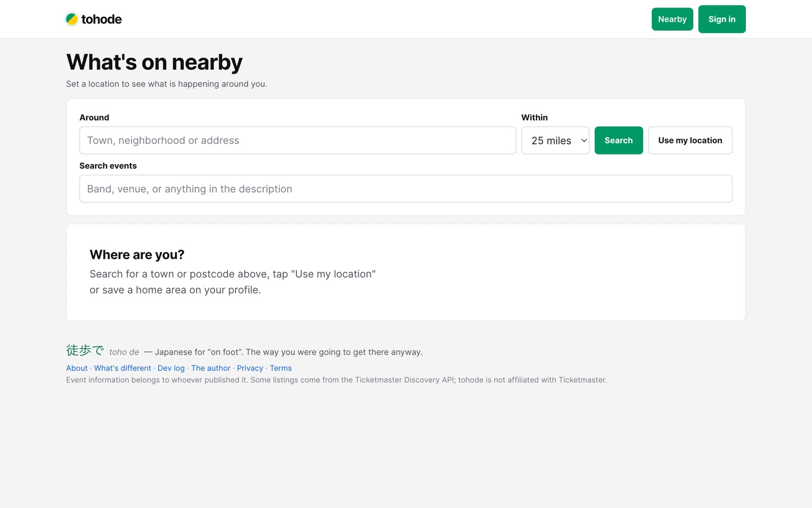Open the What's different footer link
The width and height of the screenshot is (812, 508).
(x=122, y=368)
